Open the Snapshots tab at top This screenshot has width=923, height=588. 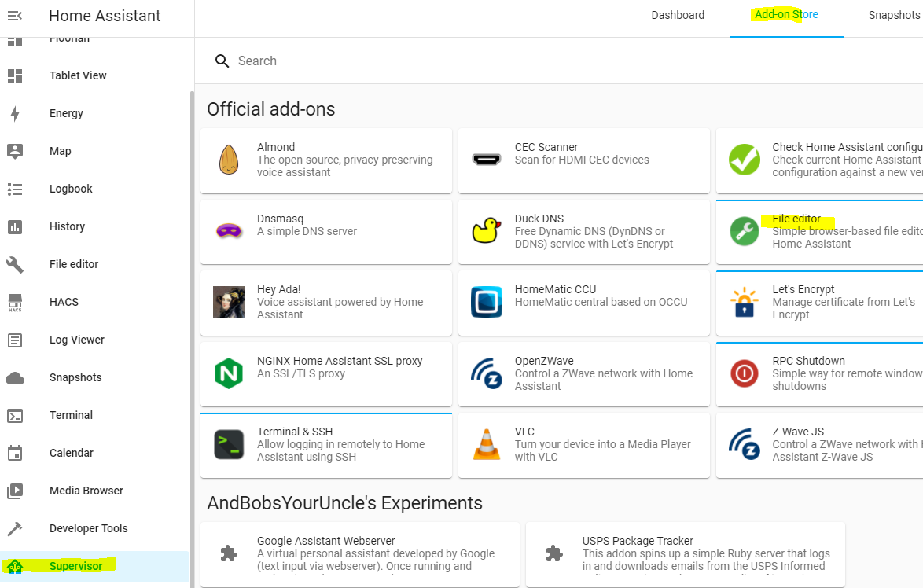tap(894, 15)
